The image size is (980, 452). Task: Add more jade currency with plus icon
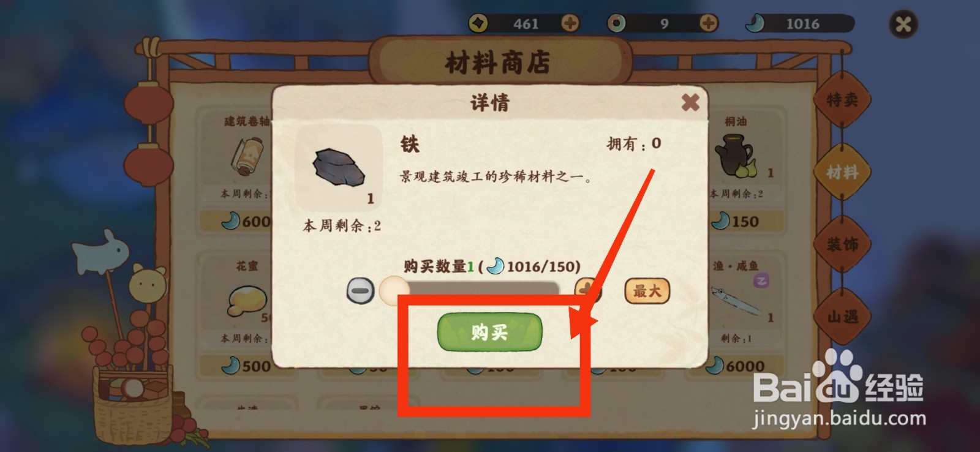(709, 23)
